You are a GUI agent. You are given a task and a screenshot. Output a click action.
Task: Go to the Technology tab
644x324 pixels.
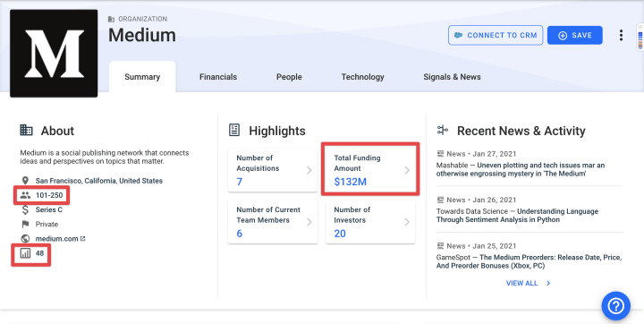pyautogui.click(x=362, y=77)
